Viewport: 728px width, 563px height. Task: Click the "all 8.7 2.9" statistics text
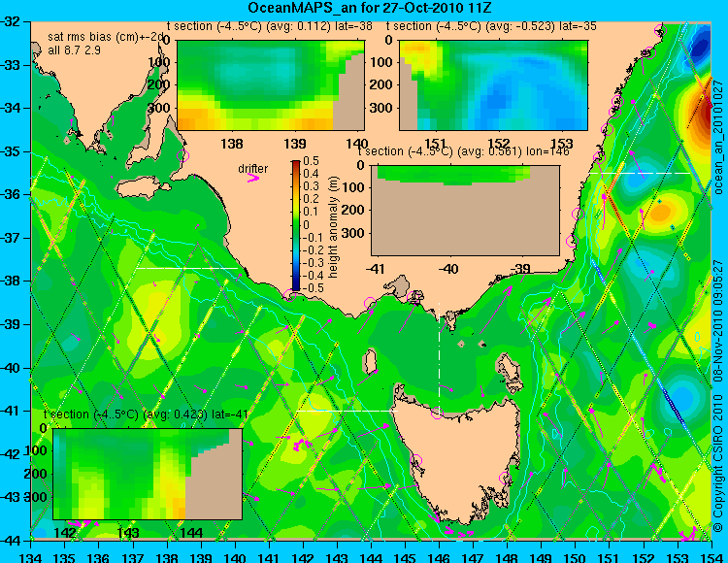(75, 50)
